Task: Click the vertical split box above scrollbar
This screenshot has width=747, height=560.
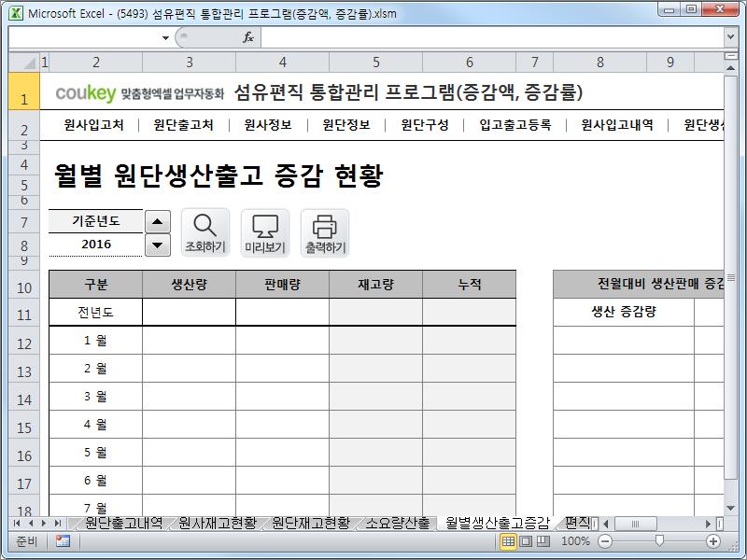Action: click(730, 56)
